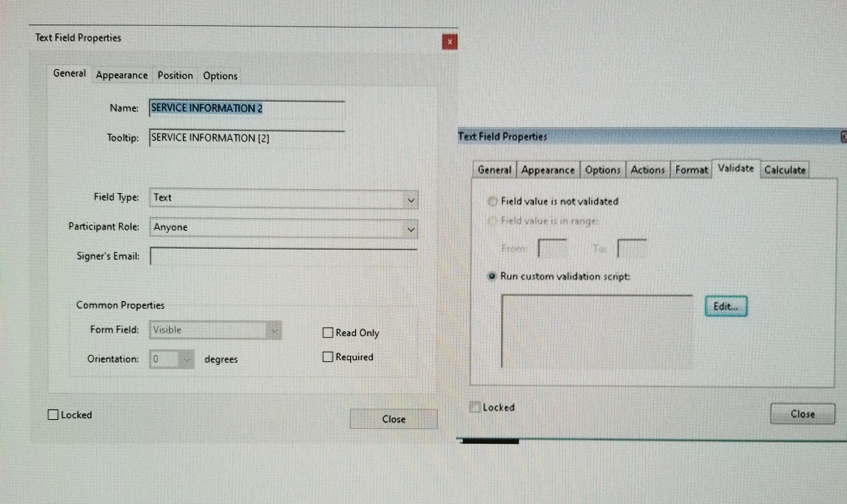
Task: Enable the Required checkbox
Action: (x=328, y=357)
